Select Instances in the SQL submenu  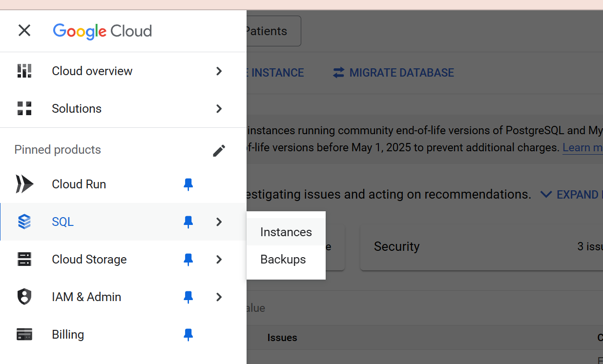[x=286, y=232]
